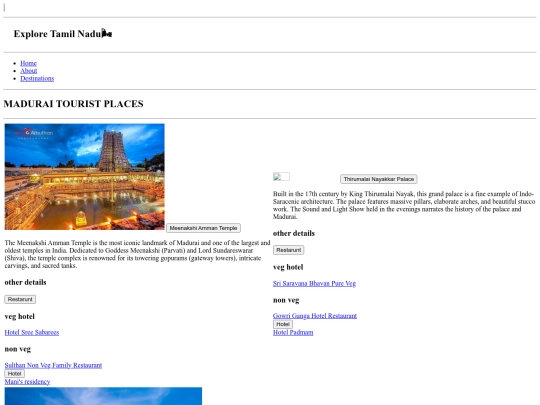Screen dimensions: 540x405
Task: Open the Home navigation link
Action: (28, 63)
